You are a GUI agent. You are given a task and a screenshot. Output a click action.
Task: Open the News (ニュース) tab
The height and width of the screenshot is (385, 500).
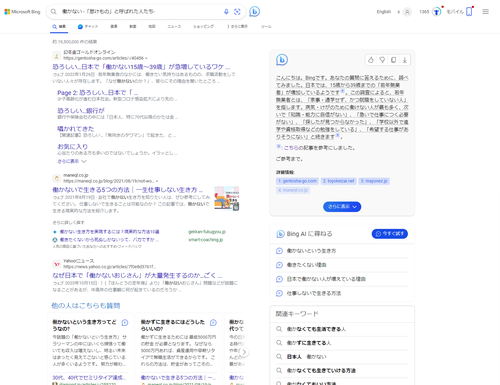[x=174, y=26]
